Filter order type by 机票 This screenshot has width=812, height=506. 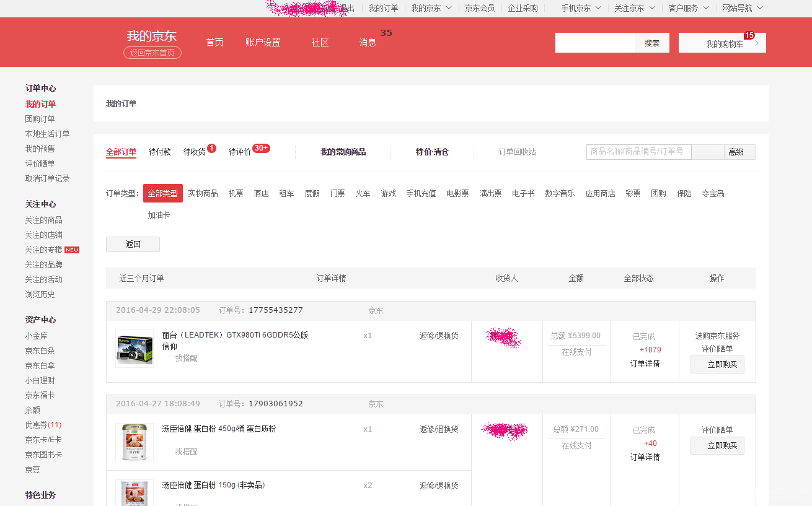pyautogui.click(x=236, y=193)
